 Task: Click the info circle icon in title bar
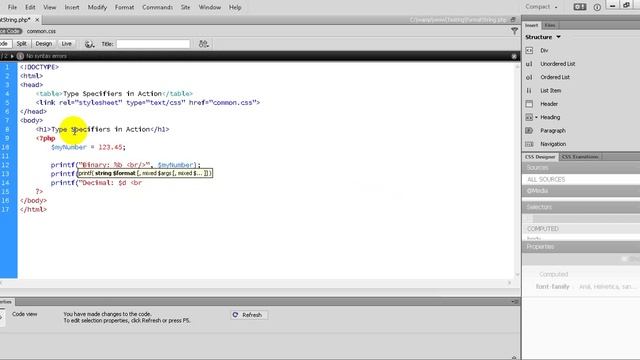click(597, 7)
